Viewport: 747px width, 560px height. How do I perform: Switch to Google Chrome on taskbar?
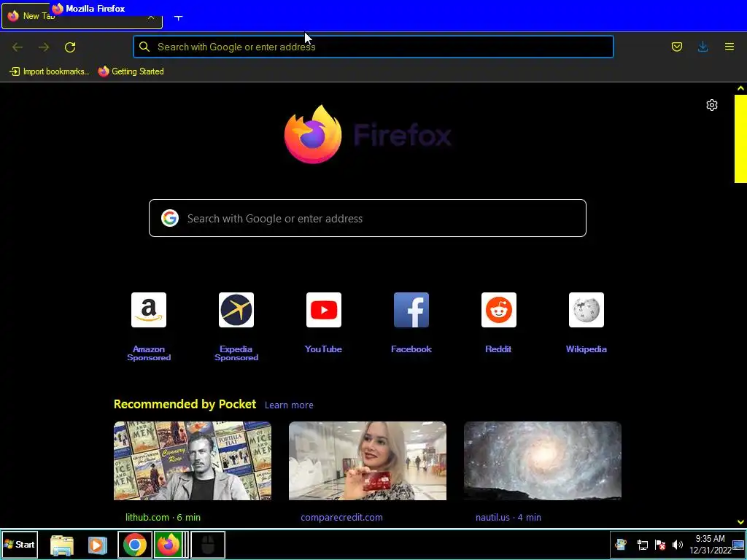tap(135, 545)
